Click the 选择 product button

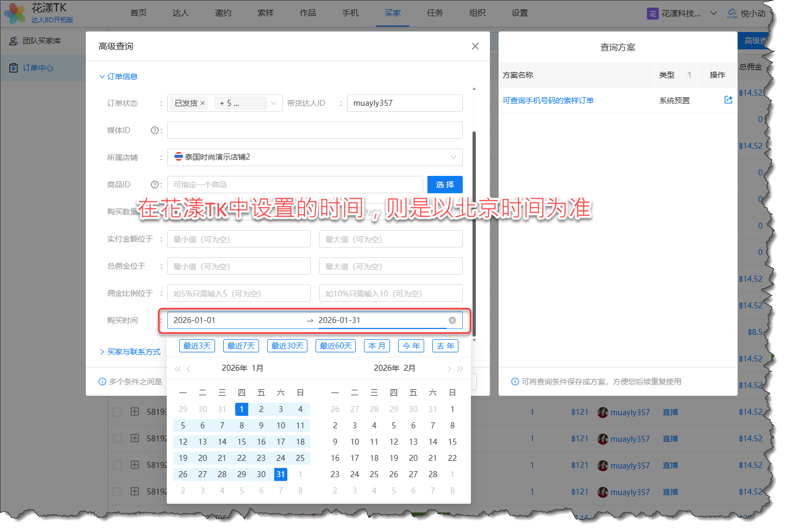pos(445,185)
